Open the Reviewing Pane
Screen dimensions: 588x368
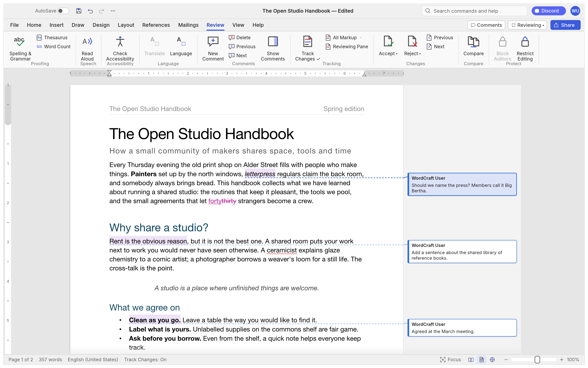click(347, 46)
